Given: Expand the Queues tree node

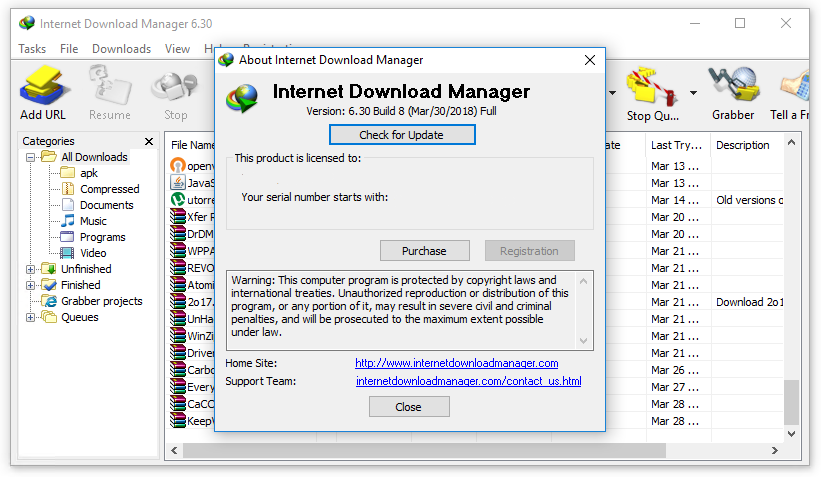Looking at the screenshot, I should tap(30, 317).
